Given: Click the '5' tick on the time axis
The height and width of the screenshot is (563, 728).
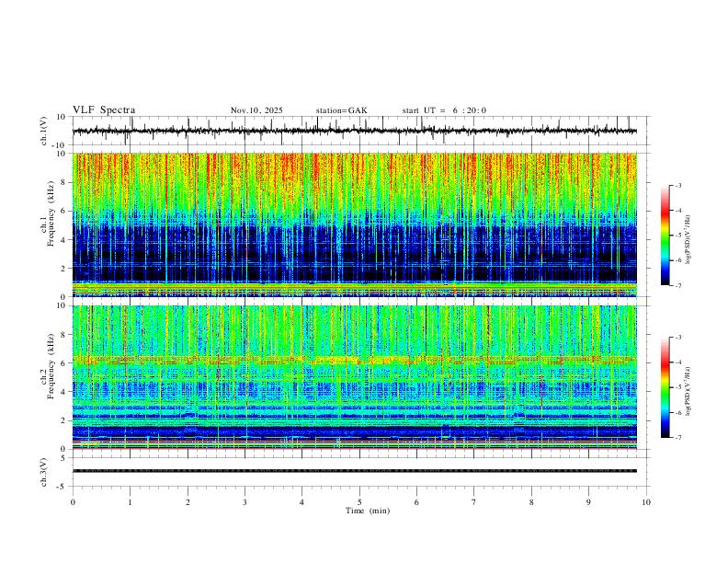Looking at the screenshot, I should (359, 502).
